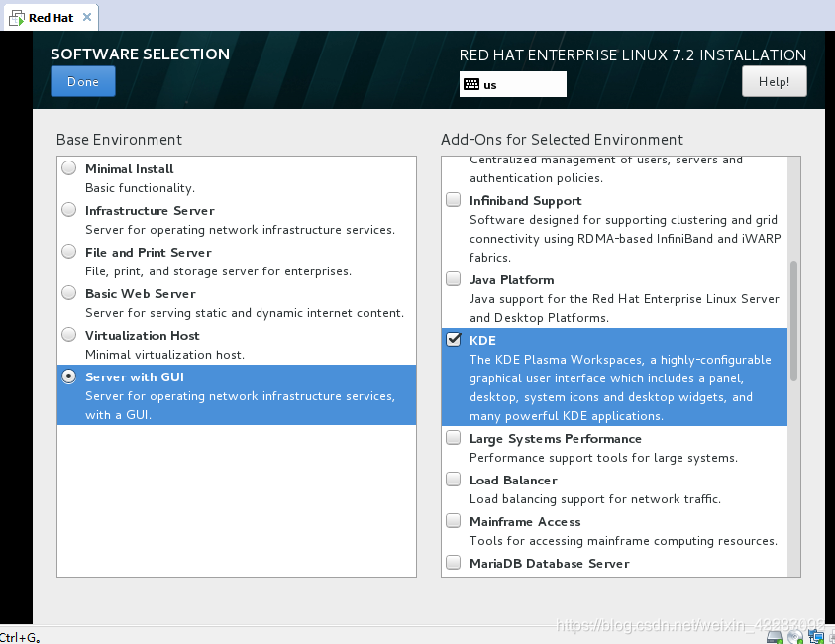Image resolution: width=835 pixels, height=644 pixels.
Task: Close the Red Hat VM tab
Action: tap(87, 17)
